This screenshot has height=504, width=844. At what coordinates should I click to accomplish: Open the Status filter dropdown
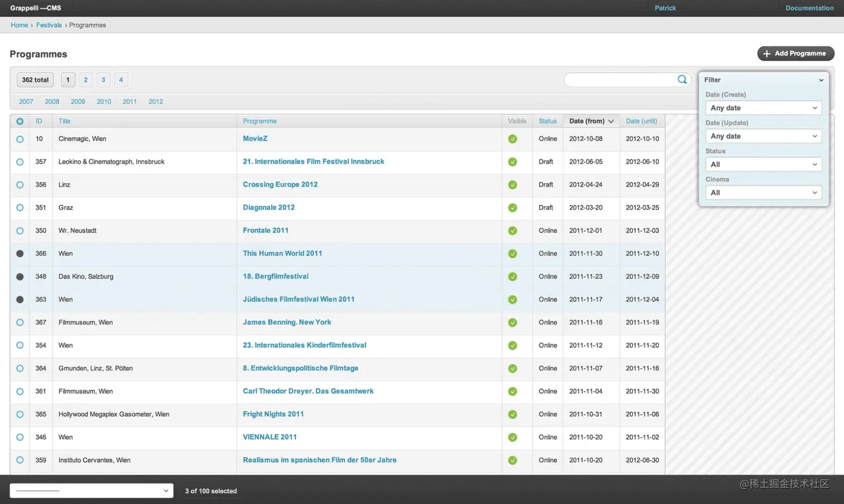(x=764, y=164)
